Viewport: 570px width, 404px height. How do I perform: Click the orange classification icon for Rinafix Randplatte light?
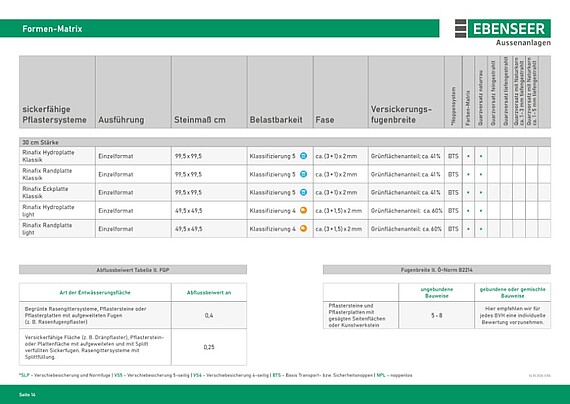point(304,228)
